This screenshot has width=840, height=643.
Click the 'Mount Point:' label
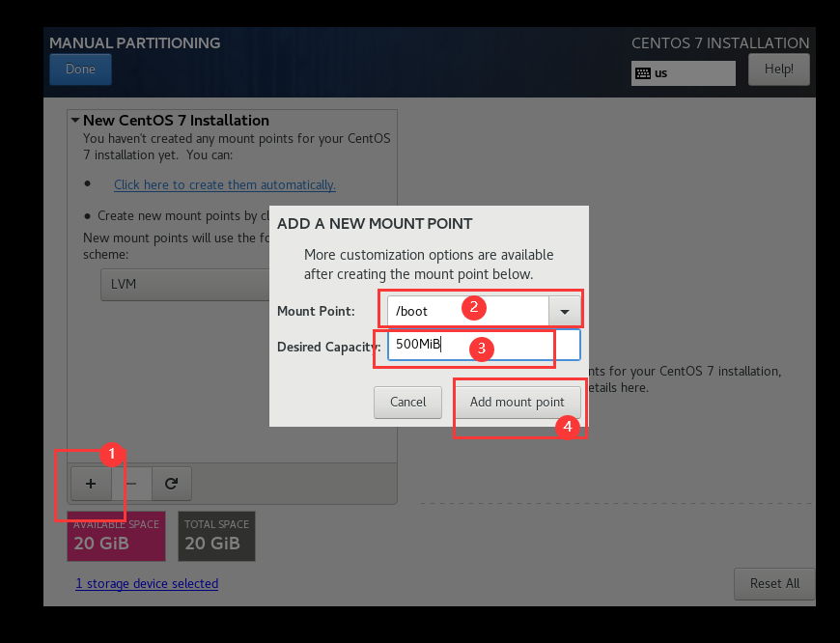316,311
